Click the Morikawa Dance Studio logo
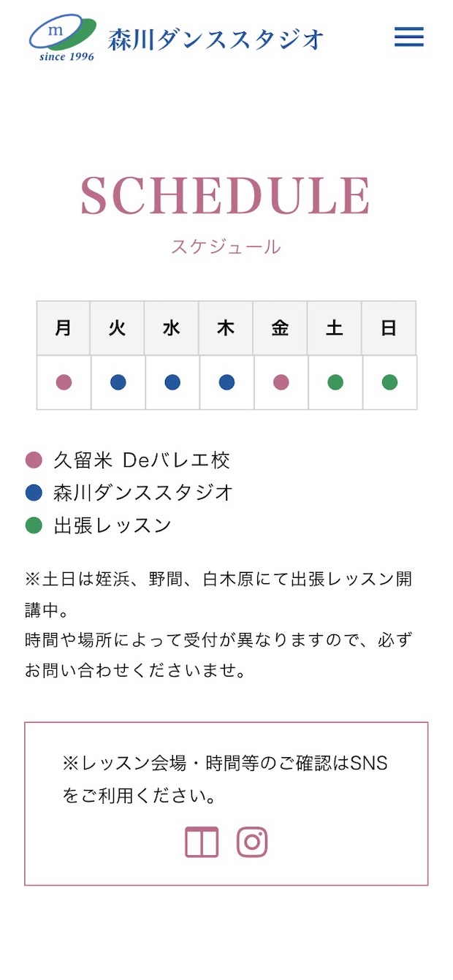 (x=62, y=35)
